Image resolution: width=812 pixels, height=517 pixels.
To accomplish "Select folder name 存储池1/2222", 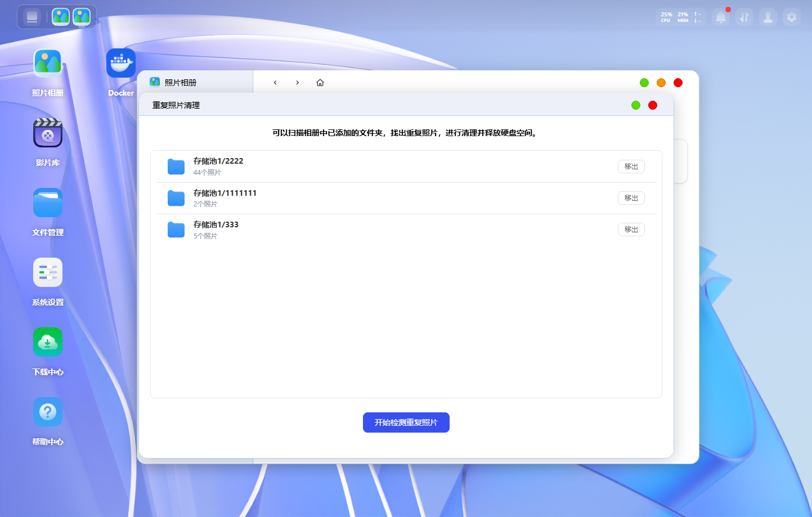I will coord(218,161).
